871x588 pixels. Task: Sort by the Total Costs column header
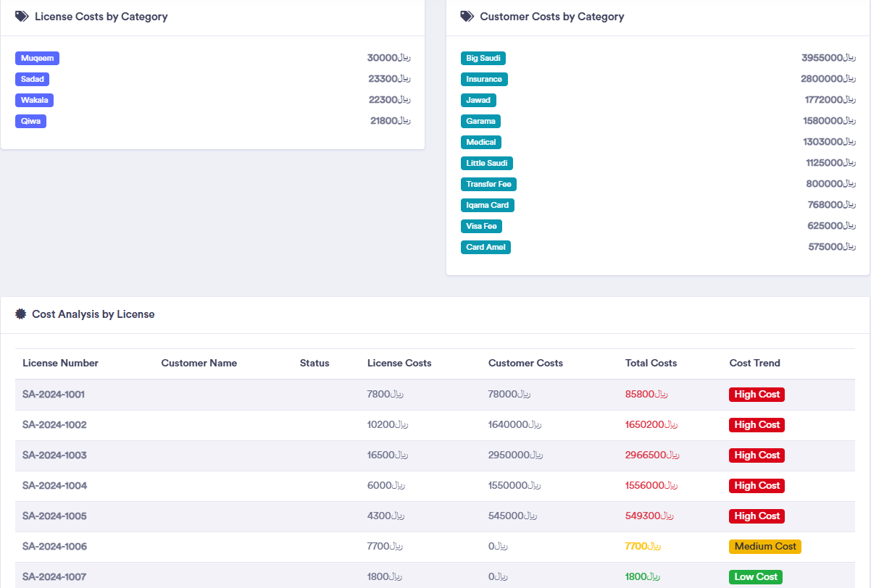click(x=651, y=363)
